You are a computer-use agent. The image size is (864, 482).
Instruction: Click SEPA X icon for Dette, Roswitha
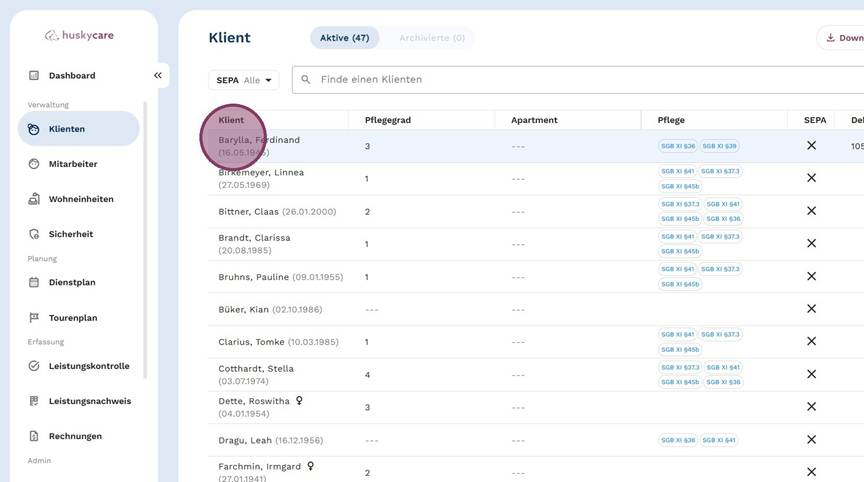812,407
